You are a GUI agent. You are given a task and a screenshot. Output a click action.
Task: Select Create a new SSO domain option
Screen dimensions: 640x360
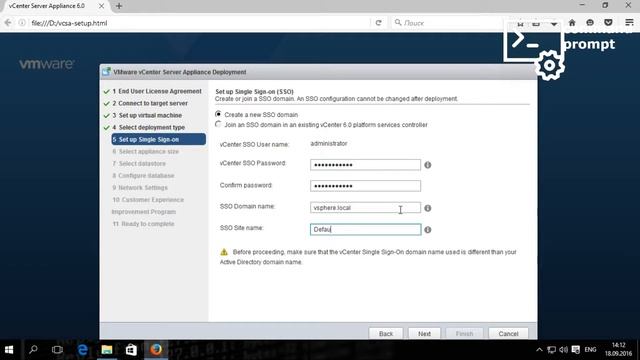(x=218, y=114)
